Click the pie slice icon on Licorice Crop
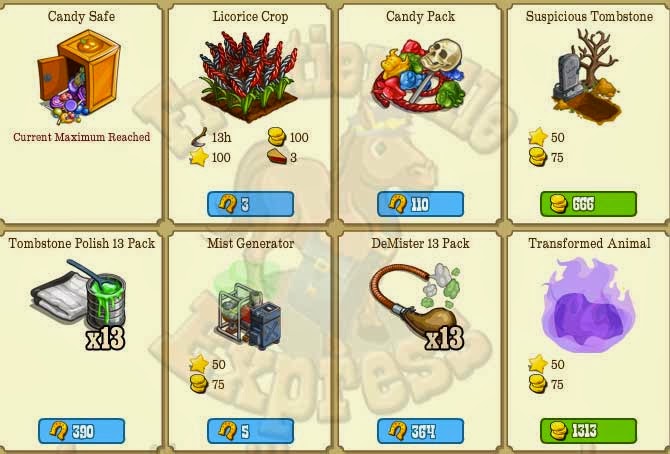 277,156
